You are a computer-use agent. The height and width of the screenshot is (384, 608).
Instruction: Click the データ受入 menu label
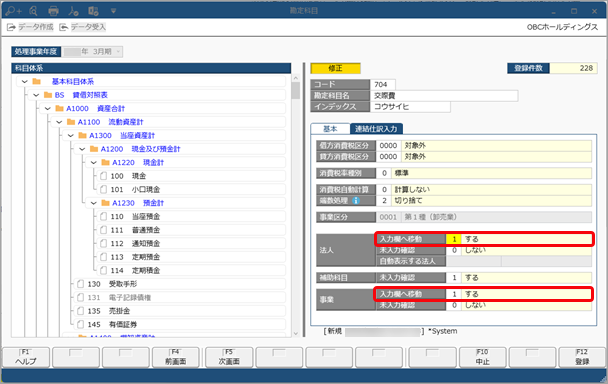[x=88, y=27]
